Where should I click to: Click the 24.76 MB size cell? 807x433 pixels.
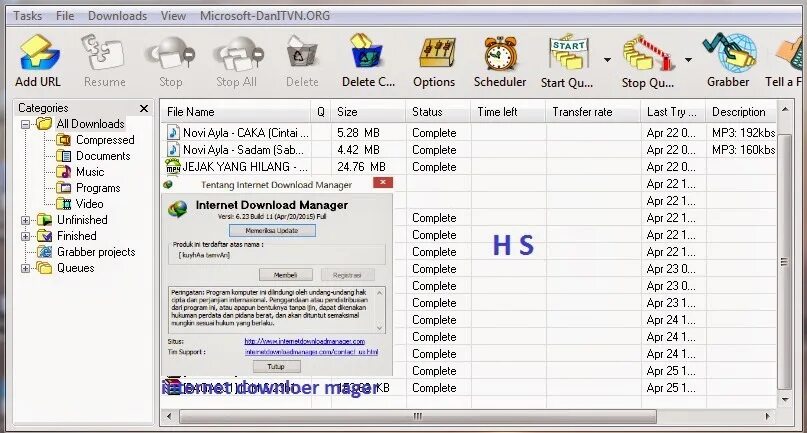tap(361, 167)
